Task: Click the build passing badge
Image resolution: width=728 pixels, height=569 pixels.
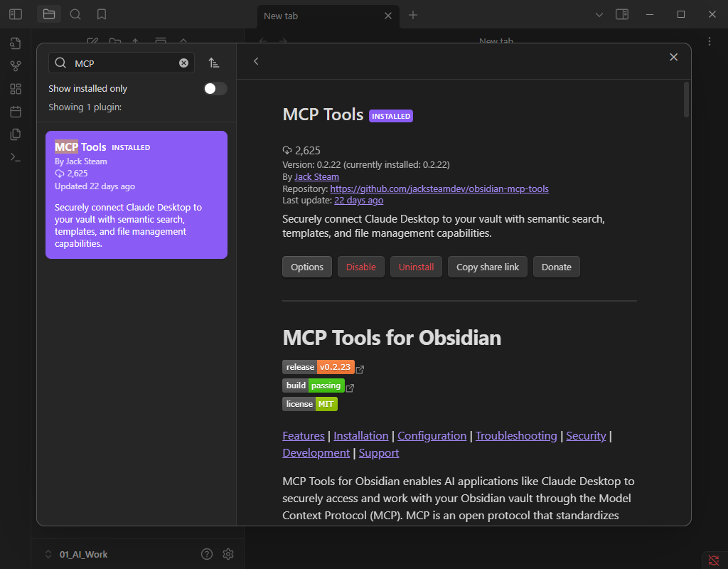Action: [x=314, y=385]
